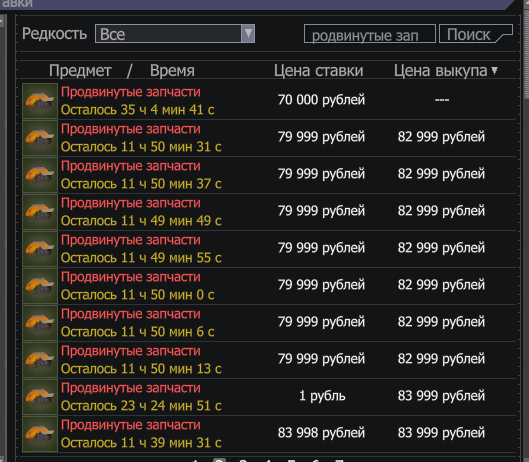This screenshot has height=462, width=529.
Task: Open the Редкость dropdown showing Все
Action: [175, 33]
